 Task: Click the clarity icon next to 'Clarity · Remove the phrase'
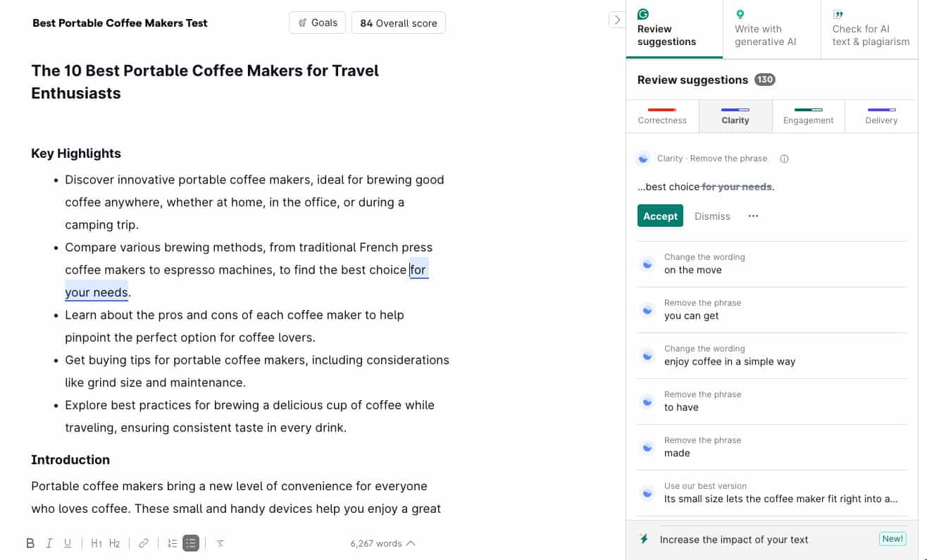[643, 158]
